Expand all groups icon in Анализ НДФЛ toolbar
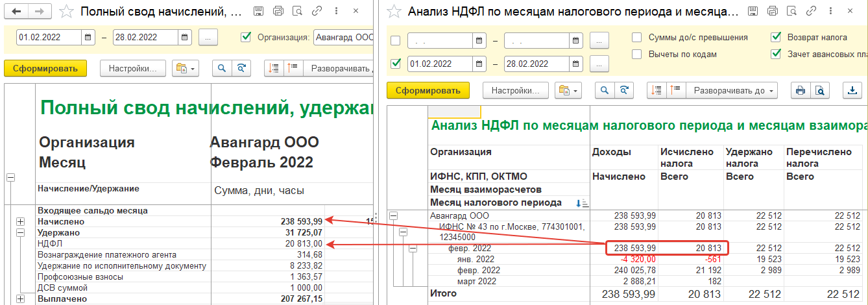Viewport: 868px width, 305px height. (x=675, y=91)
